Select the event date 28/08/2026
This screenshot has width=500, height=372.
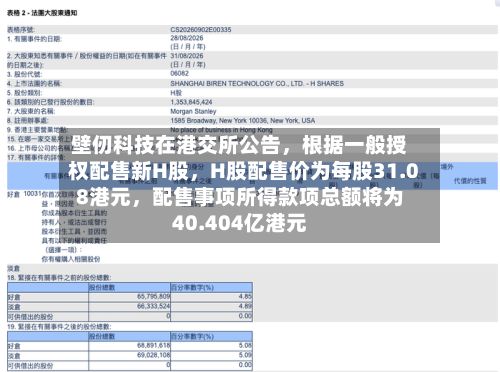click(187, 38)
